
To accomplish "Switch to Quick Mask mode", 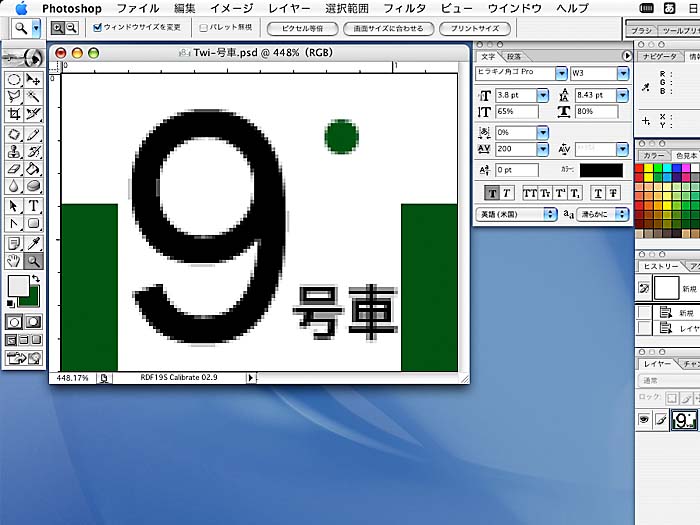I will [33, 322].
